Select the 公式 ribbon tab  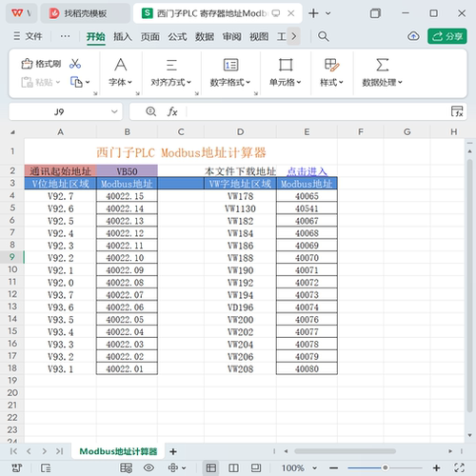pos(177,37)
